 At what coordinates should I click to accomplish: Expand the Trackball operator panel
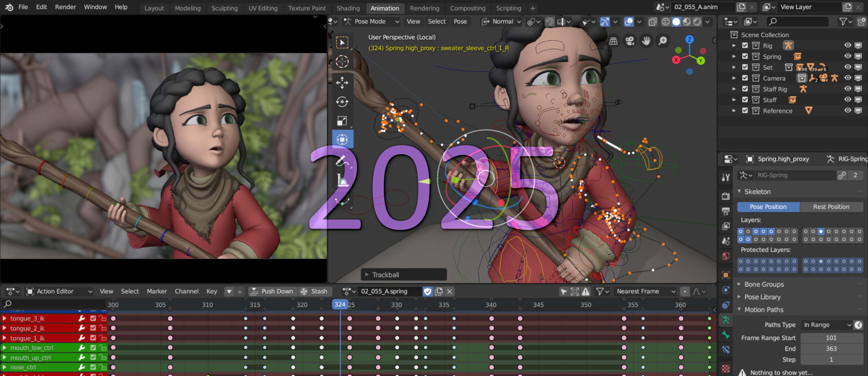pyautogui.click(x=404, y=274)
